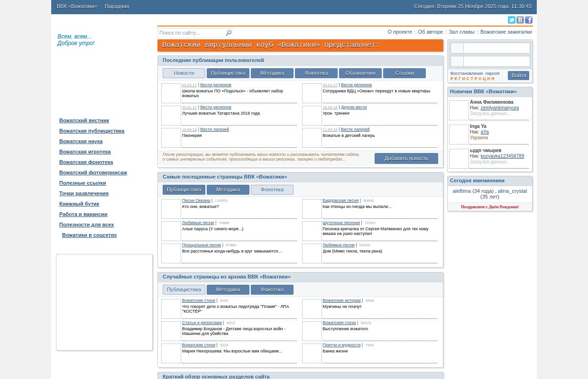This screenshot has width=588, height=379.
Task: Open Вожатская игротека in the sidebar menu
Action: (x=85, y=152)
